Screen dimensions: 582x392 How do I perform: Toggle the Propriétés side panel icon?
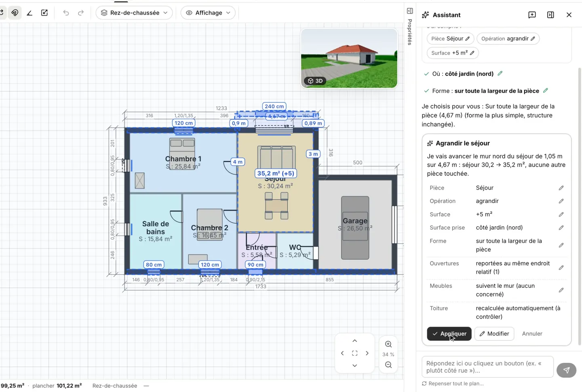click(x=410, y=11)
